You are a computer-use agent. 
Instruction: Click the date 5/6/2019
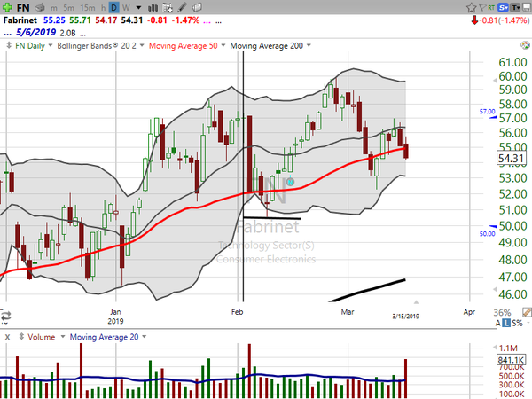(36, 33)
